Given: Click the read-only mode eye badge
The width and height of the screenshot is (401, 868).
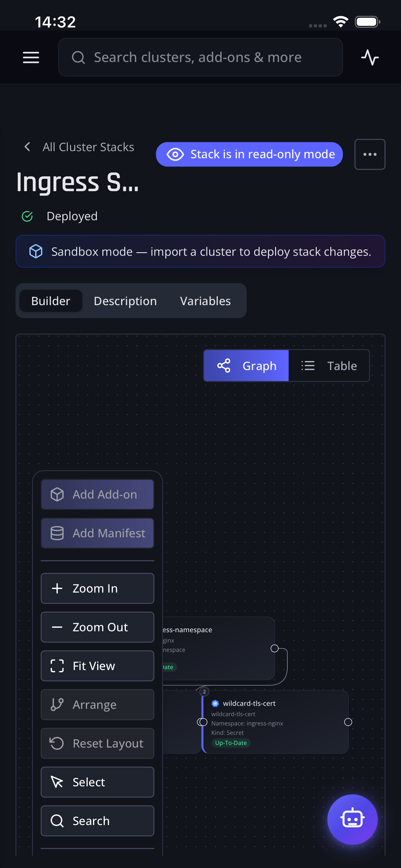Looking at the screenshot, I should pyautogui.click(x=249, y=154).
